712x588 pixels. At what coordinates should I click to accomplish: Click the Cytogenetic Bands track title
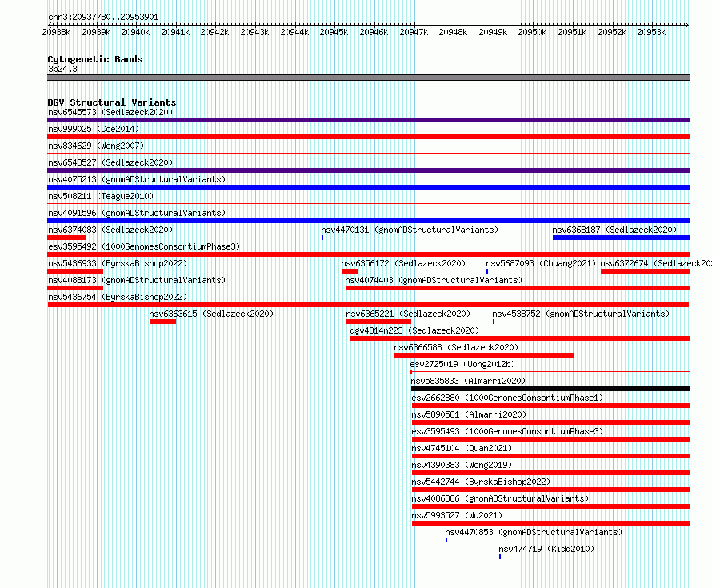coord(95,59)
